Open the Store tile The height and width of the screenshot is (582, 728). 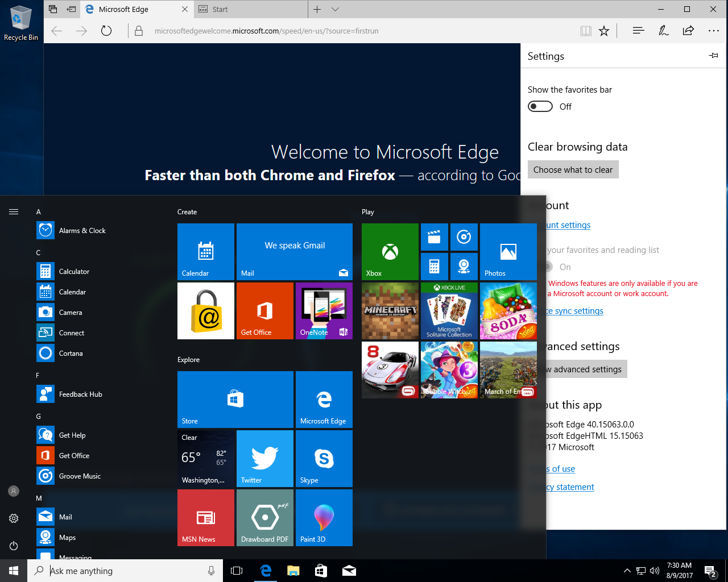(x=235, y=400)
